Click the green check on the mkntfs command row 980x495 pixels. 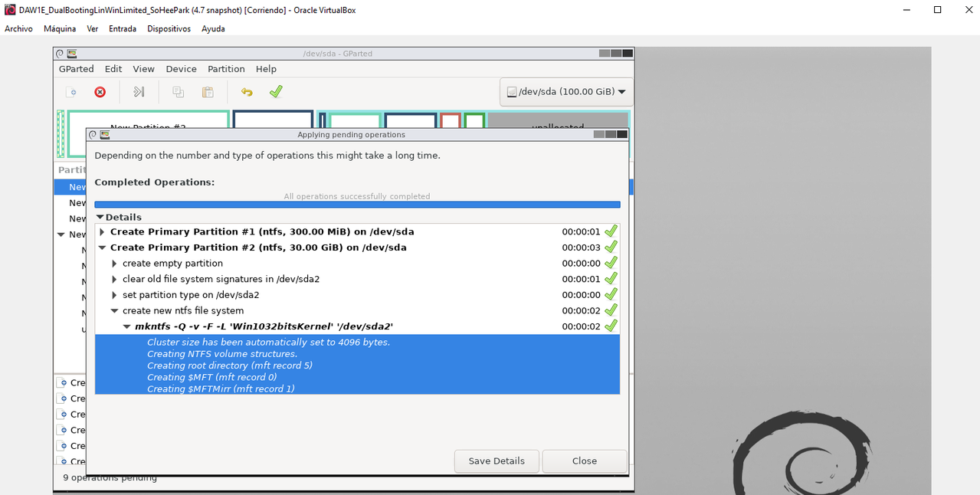611,326
